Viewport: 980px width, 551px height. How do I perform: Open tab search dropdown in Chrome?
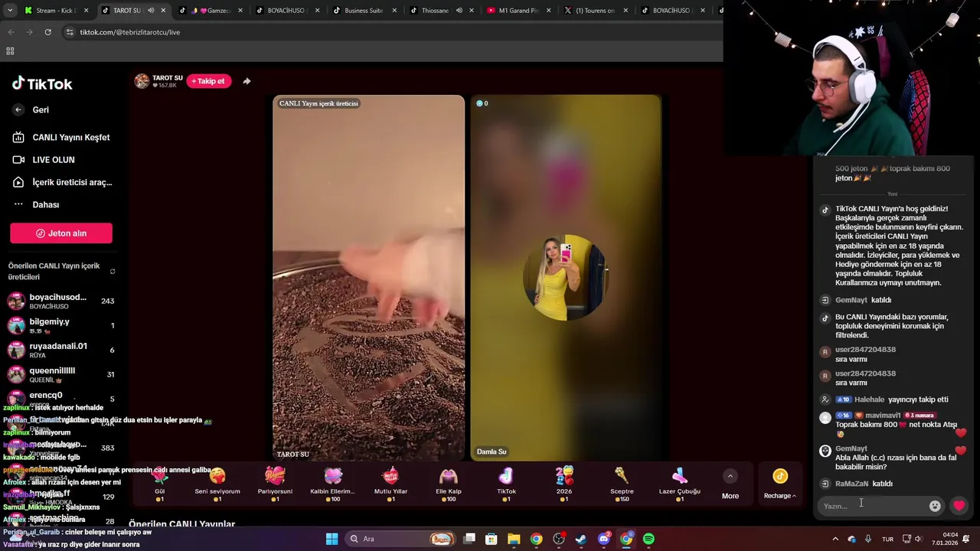[x=10, y=11]
